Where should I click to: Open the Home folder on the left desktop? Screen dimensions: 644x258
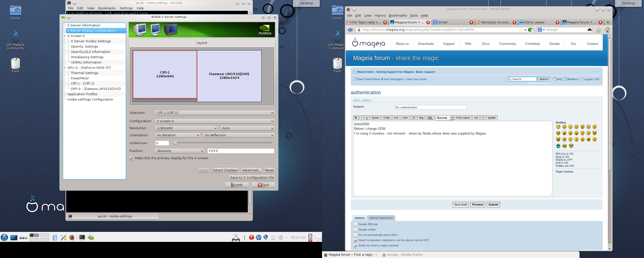(x=15, y=13)
